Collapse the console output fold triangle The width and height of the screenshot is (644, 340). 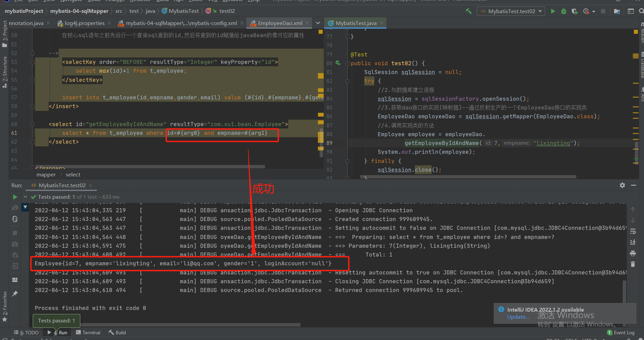(25, 207)
